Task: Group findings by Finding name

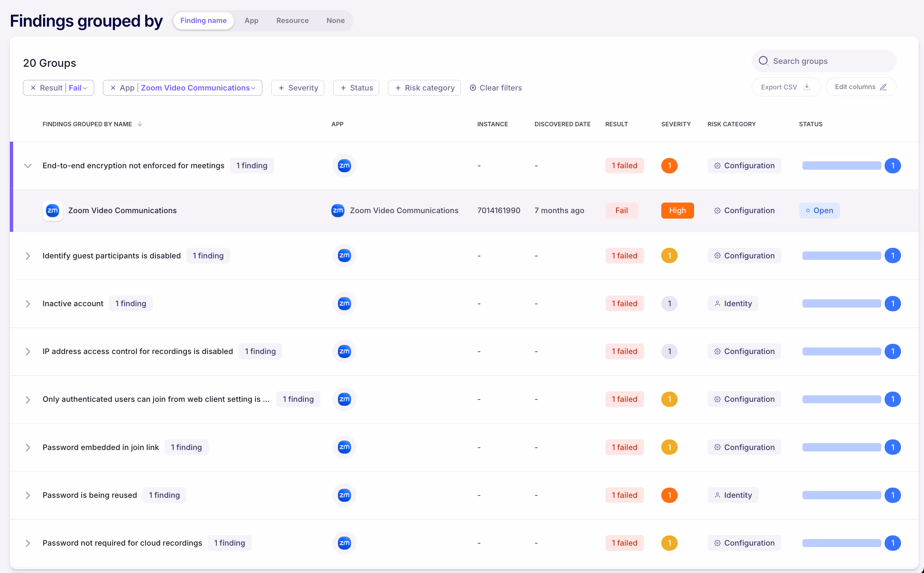Action: [203, 20]
